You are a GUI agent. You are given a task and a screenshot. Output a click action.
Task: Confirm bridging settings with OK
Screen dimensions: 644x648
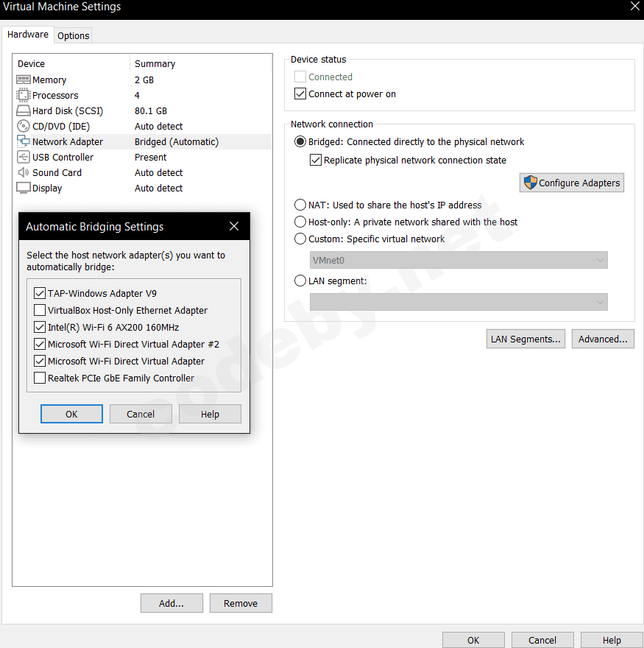click(71, 414)
